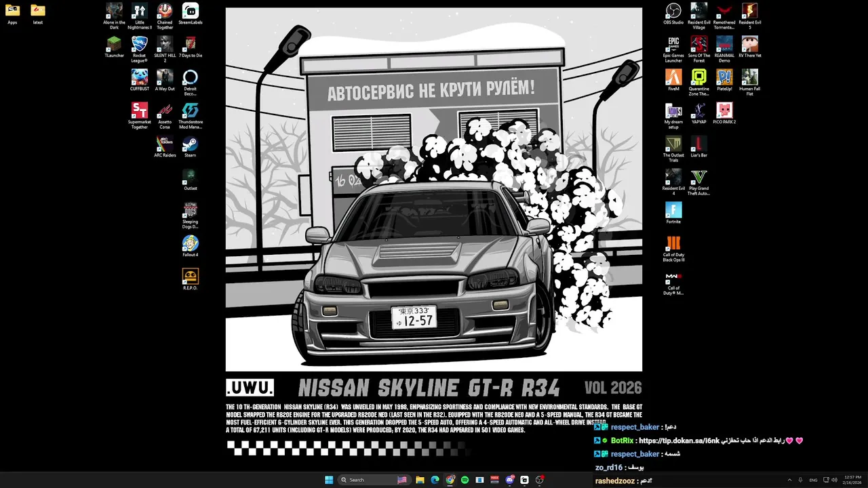Select the Rocket League shortcut
Image resolution: width=868 pixels, height=488 pixels.
click(x=140, y=49)
